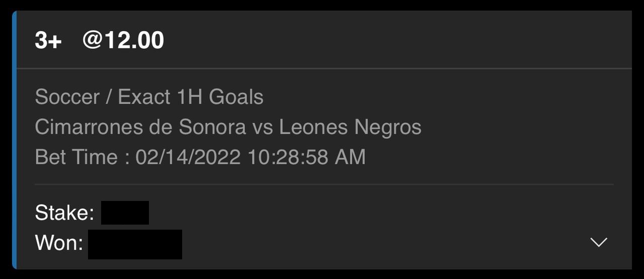
Task: Click the slash separator after "Soccer"
Action: click(x=108, y=97)
